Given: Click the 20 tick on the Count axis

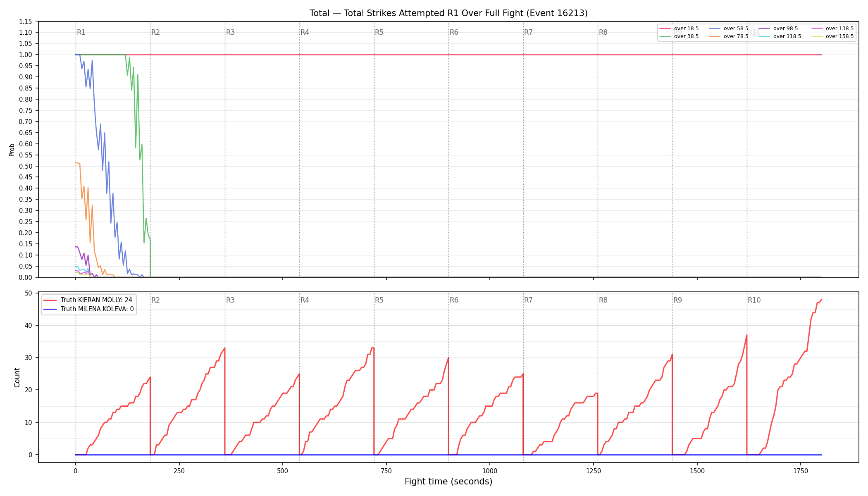Looking at the screenshot, I should pos(29,390).
